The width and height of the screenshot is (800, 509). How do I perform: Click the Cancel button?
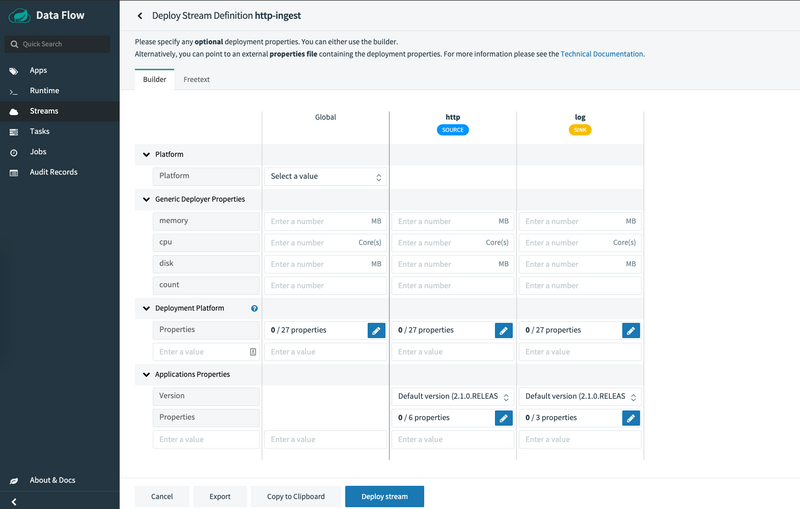click(162, 496)
